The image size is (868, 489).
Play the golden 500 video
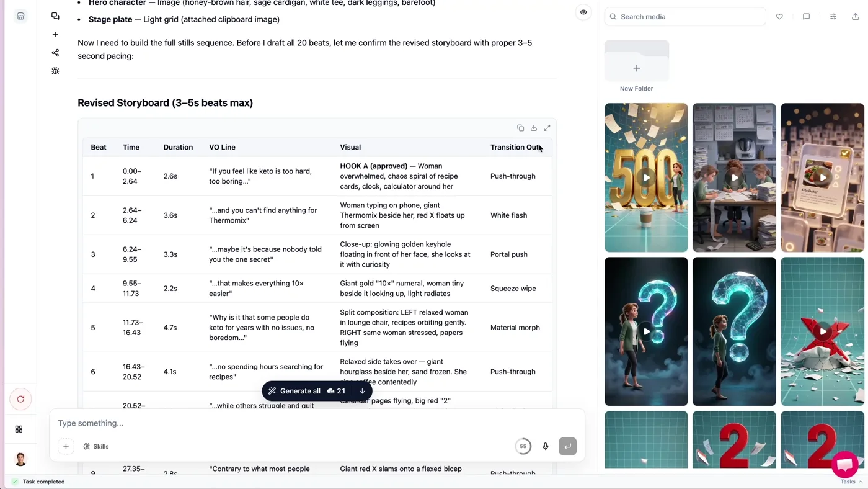point(646,177)
